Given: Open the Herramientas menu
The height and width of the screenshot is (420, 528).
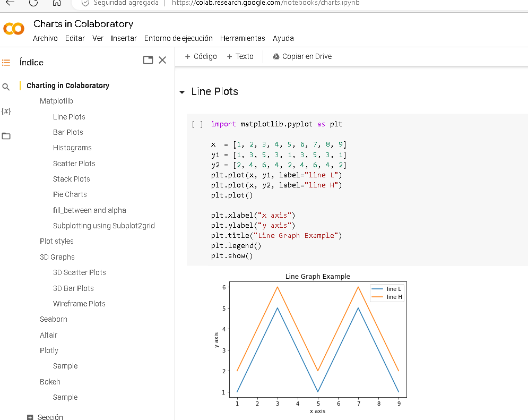Looking at the screenshot, I should coord(243,38).
